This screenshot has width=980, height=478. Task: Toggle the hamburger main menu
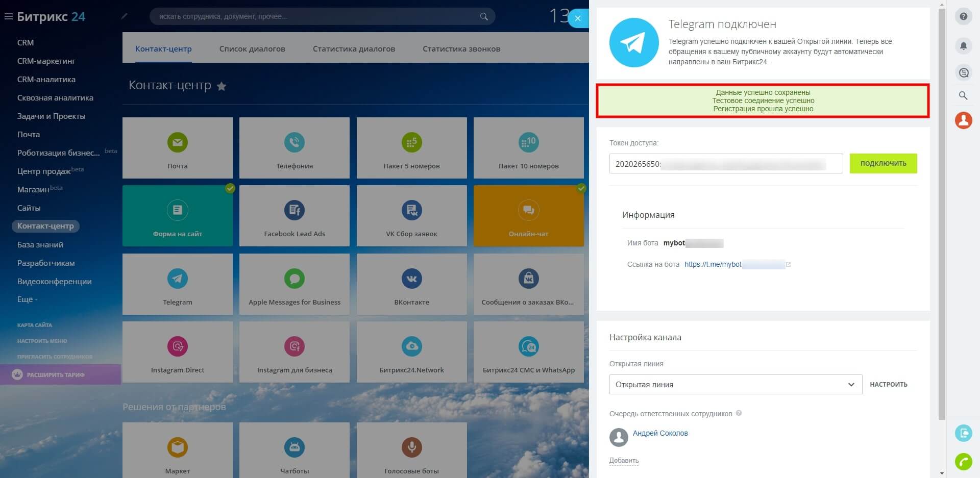(8, 16)
